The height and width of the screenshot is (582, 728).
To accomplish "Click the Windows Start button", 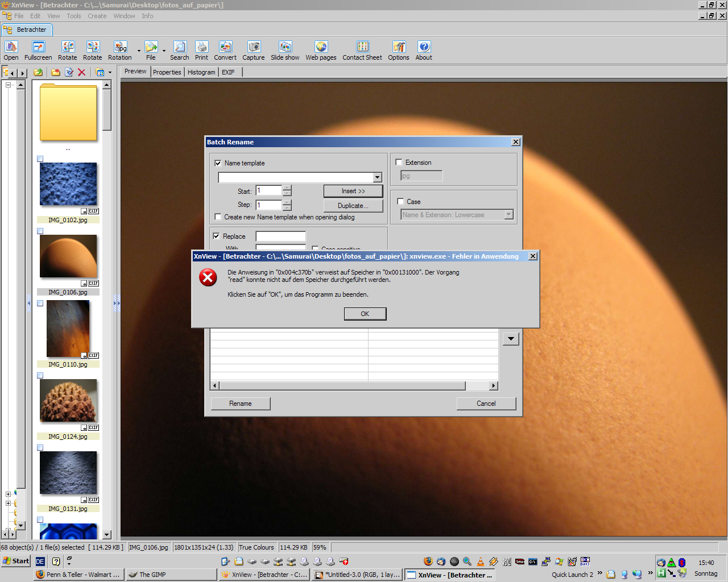I will click(16, 561).
